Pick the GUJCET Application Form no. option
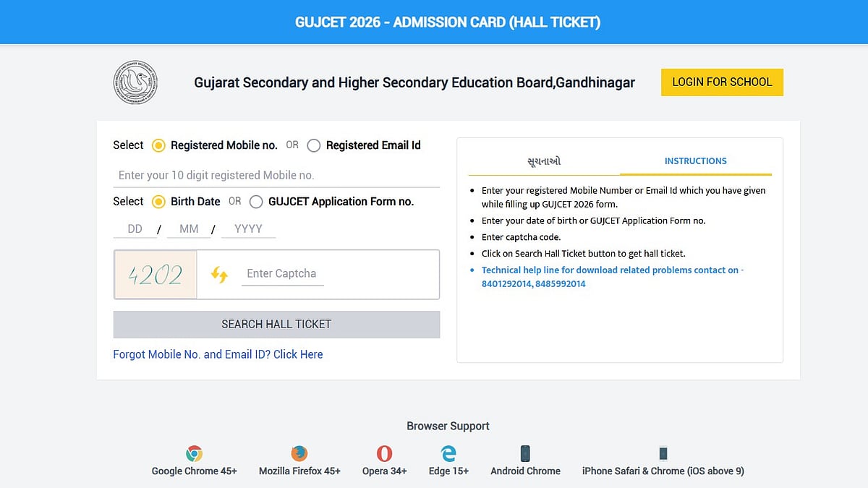The width and height of the screenshot is (868, 488). (256, 202)
